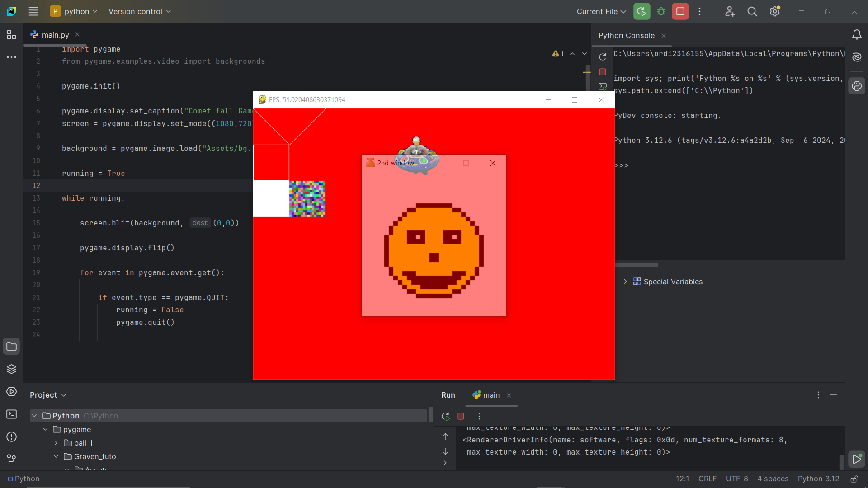Click the Run button in top toolbar
This screenshot has height=488, width=868.
[642, 11]
